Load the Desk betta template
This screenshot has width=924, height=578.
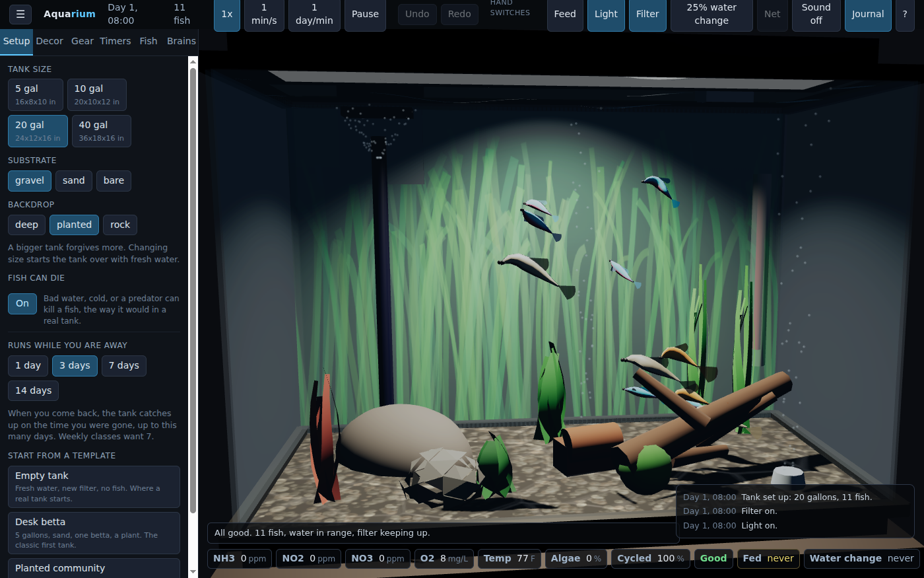(94, 533)
